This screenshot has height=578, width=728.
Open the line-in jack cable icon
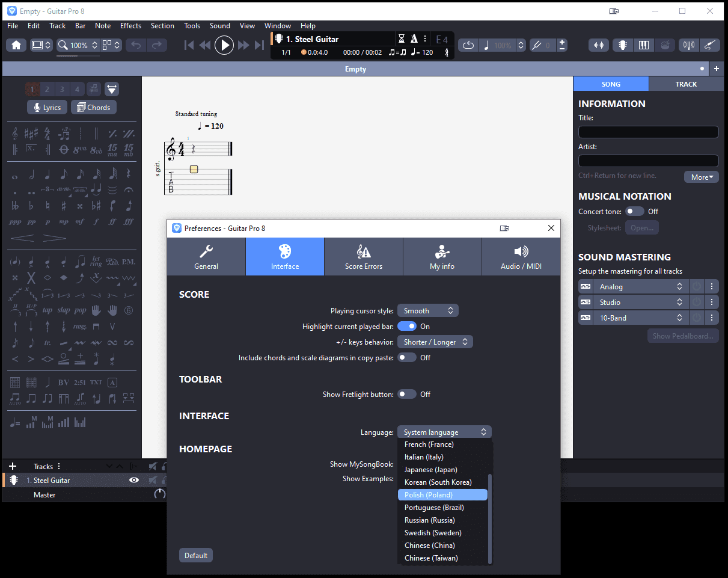click(x=710, y=45)
